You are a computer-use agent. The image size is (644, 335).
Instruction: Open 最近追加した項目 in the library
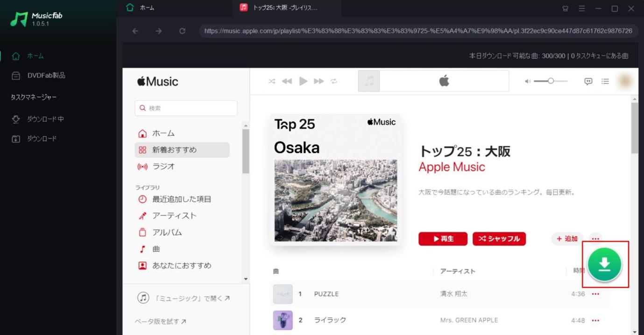[x=182, y=199]
